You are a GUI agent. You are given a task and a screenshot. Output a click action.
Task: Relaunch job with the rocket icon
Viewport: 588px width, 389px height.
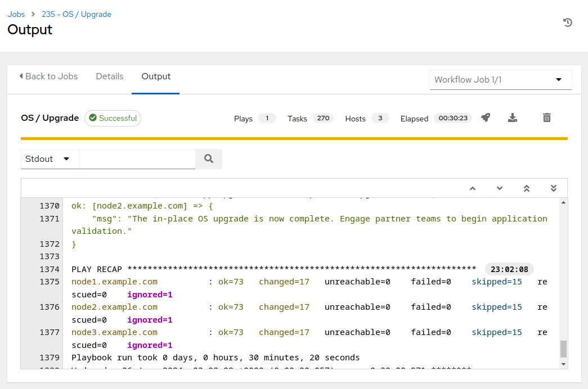486,117
